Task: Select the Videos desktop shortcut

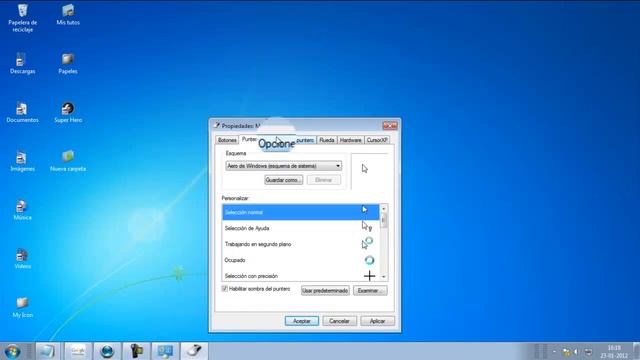Action: 22,258
